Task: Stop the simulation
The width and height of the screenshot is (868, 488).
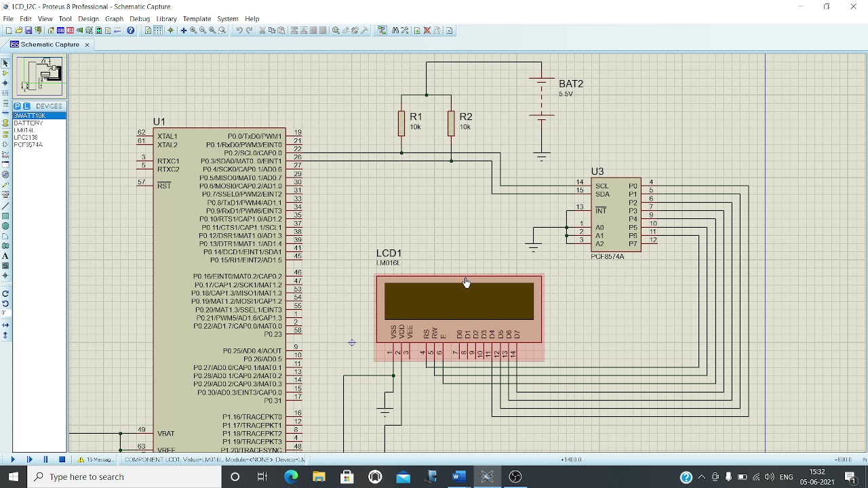Action: [x=62, y=460]
